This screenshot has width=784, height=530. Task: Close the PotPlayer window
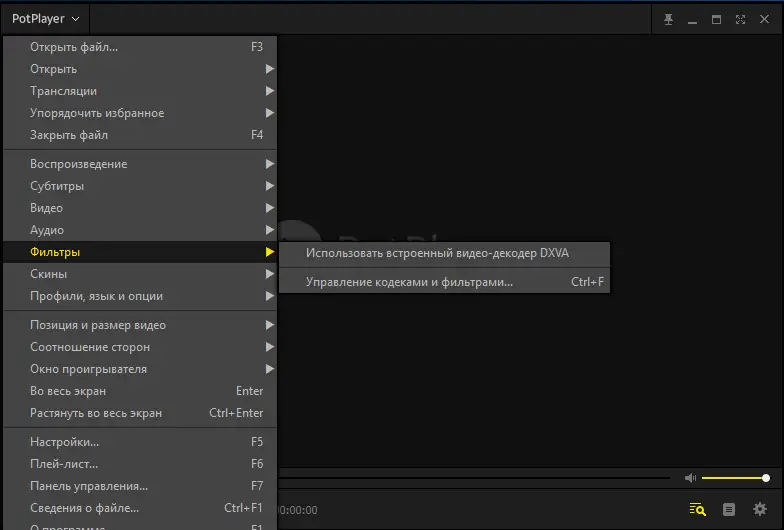pyautogui.click(x=764, y=20)
